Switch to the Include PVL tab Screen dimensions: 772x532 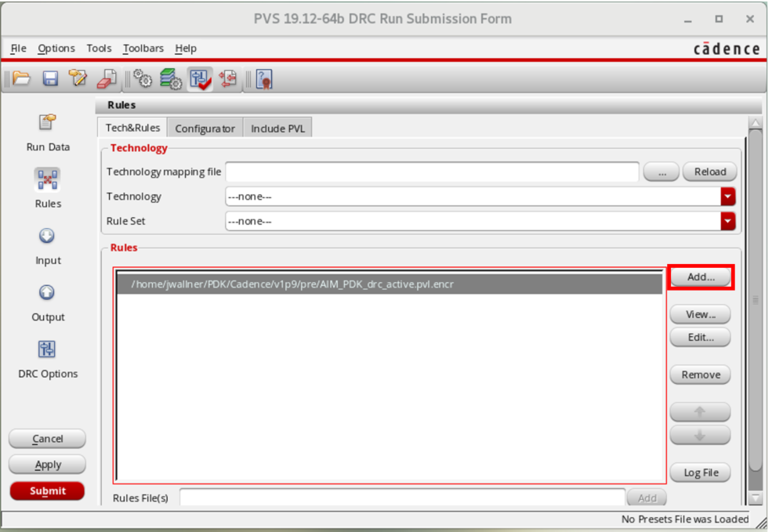coord(277,128)
